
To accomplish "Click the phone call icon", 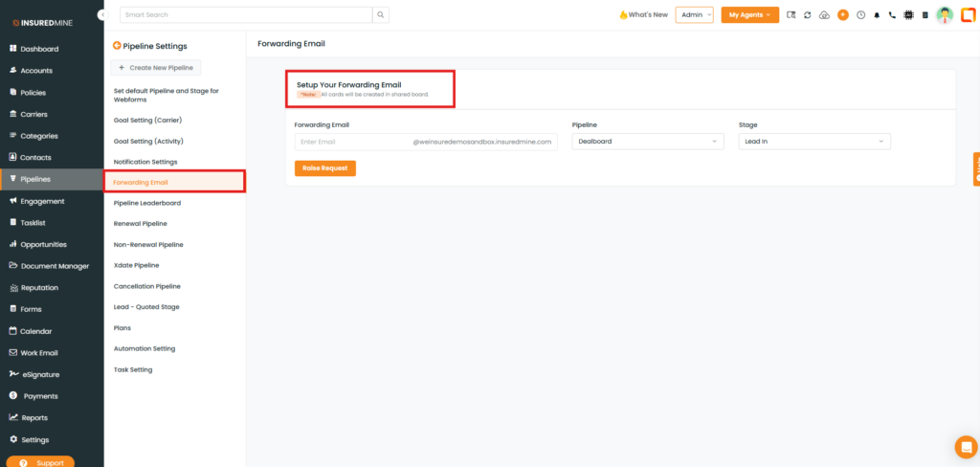I will coord(892,15).
